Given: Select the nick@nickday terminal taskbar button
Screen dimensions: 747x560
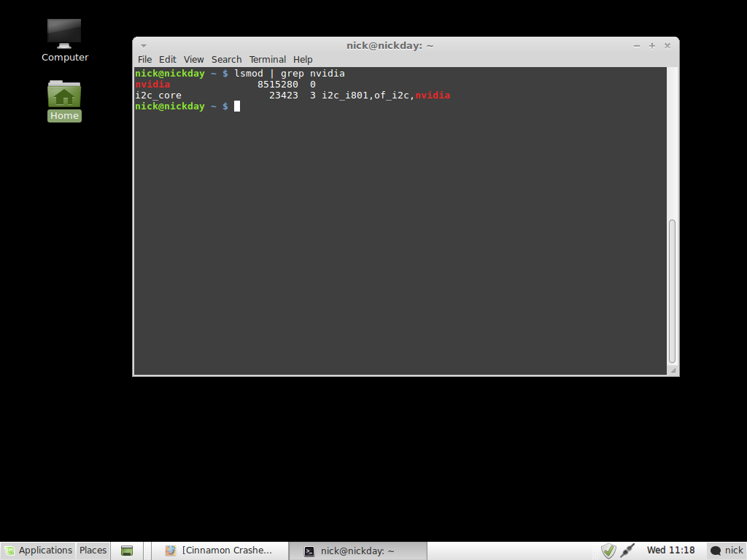Looking at the screenshot, I should 357,551.
